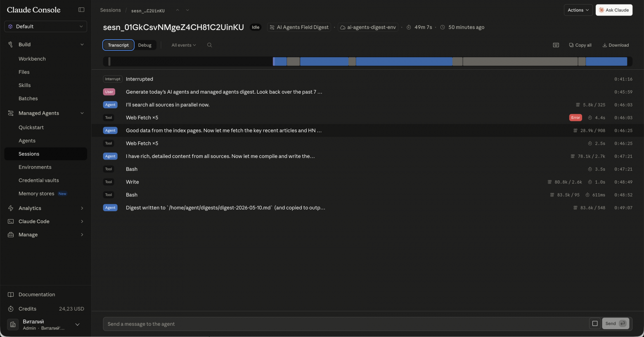
Task: Click the Sessions breadcrumb link
Action: (x=110, y=10)
